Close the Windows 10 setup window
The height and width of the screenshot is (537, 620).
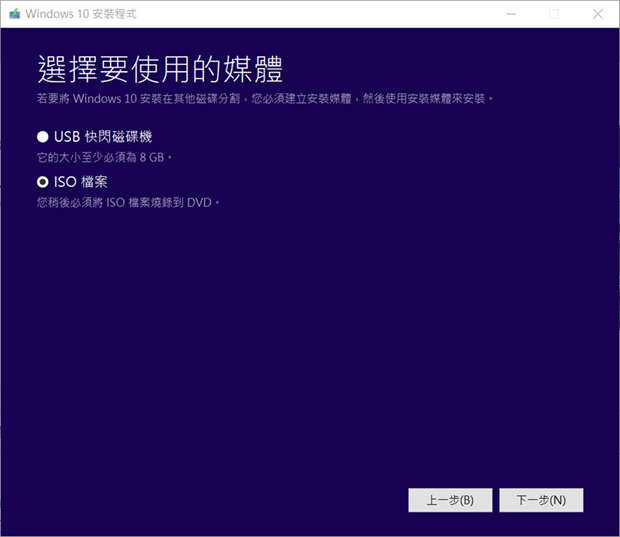[x=598, y=13]
